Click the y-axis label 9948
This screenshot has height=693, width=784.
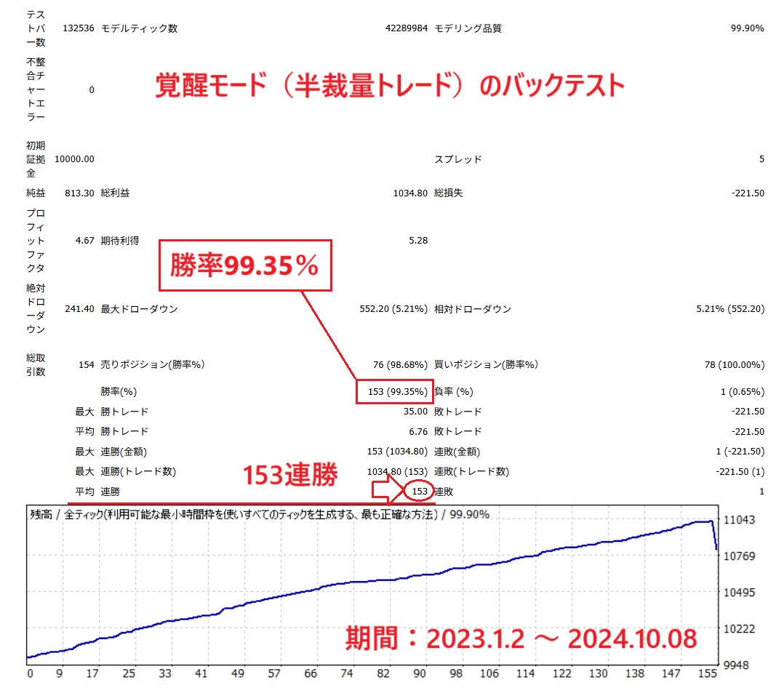coord(736,665)
